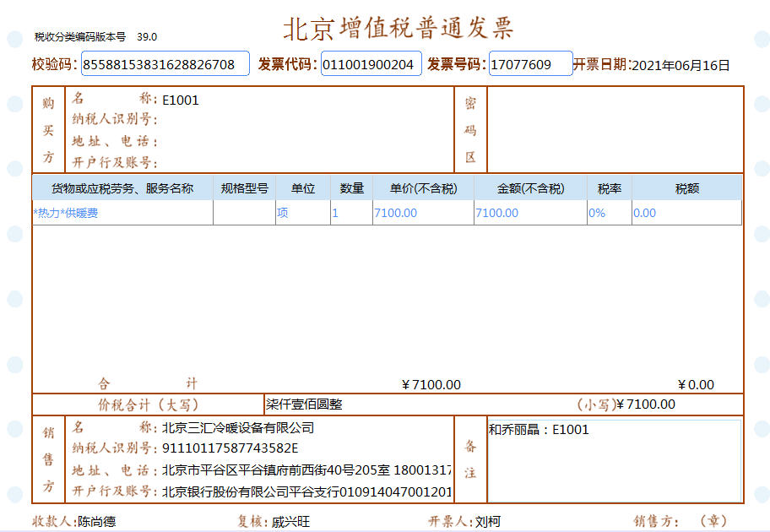
Task: Click the payee name 陈尚德
Action: pos(97,522)
